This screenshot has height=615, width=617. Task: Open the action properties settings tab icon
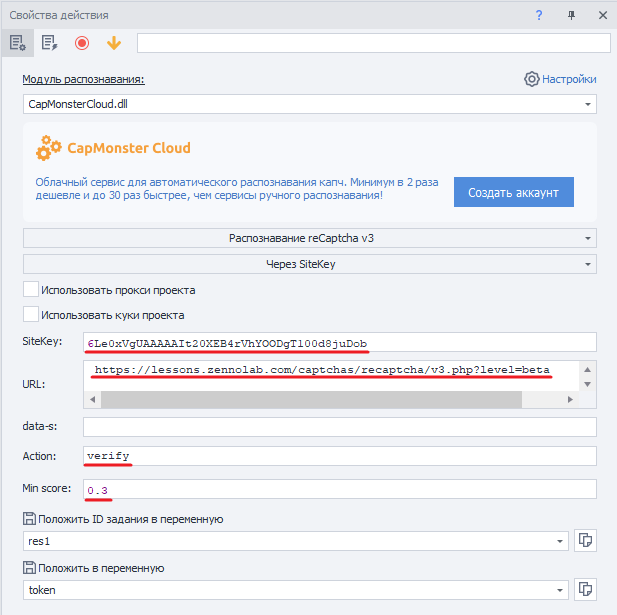[x=17, y=43]
